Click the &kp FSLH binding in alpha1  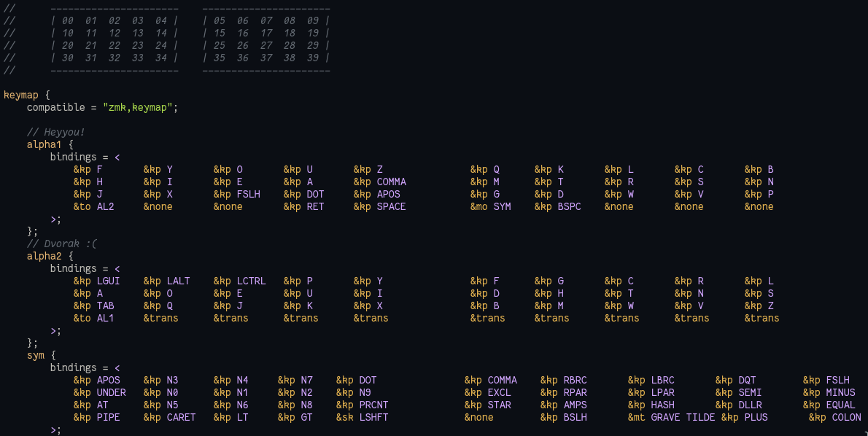[237, 194]
